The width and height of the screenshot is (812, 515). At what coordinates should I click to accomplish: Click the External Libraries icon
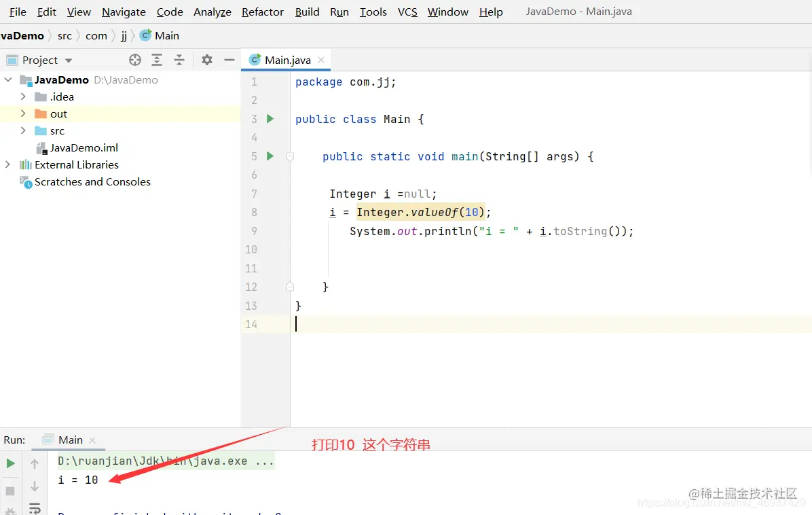pos(25,164)
